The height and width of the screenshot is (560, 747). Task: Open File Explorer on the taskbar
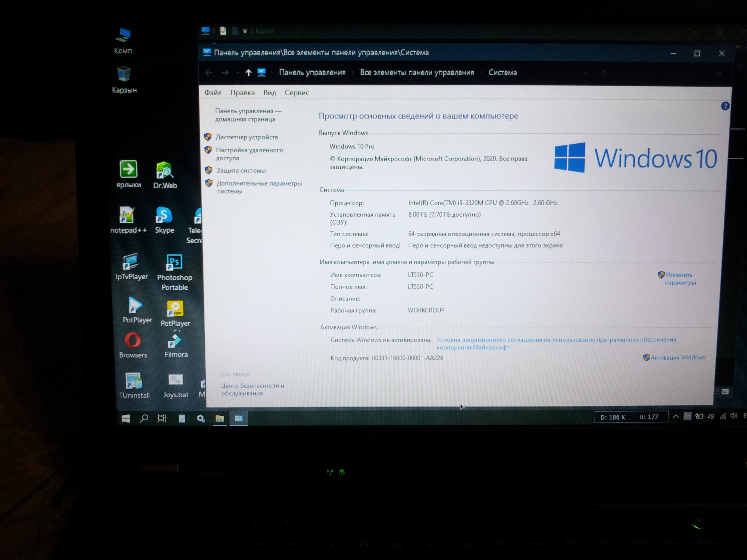pyautogui.click(x=219, y=419)
